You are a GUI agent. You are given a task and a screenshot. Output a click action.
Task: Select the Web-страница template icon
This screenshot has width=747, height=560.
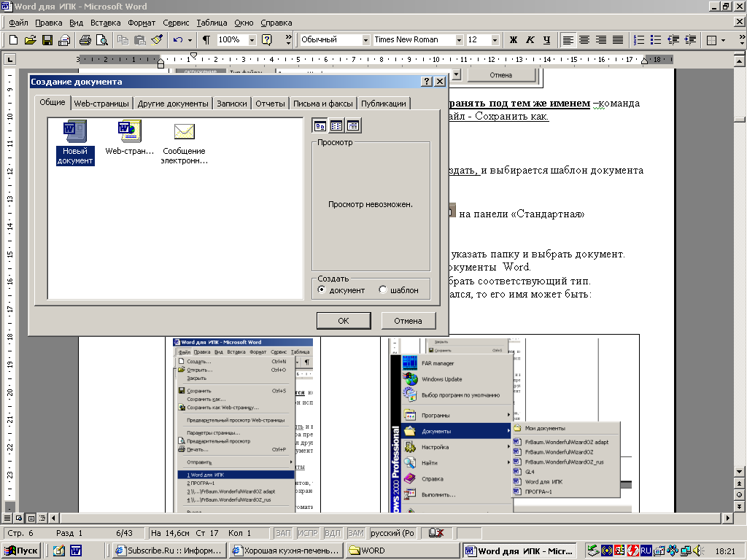[x=130, y=138]
